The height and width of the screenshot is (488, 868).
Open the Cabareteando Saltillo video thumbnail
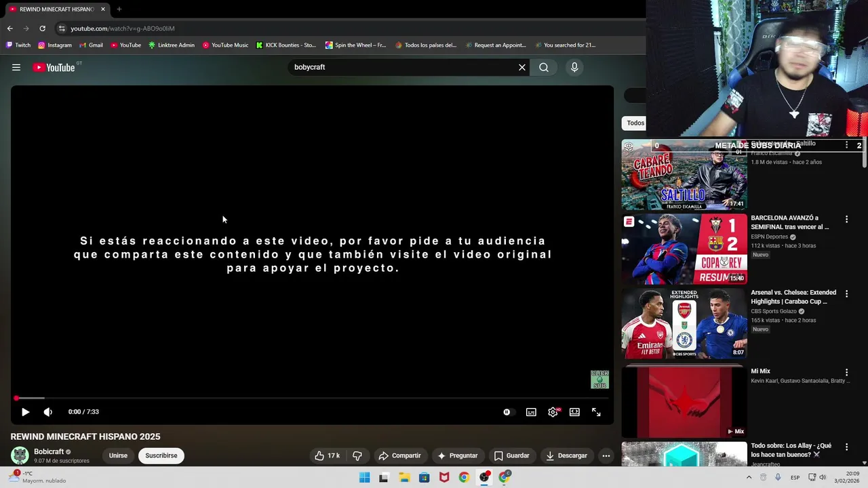click(684, 175)
